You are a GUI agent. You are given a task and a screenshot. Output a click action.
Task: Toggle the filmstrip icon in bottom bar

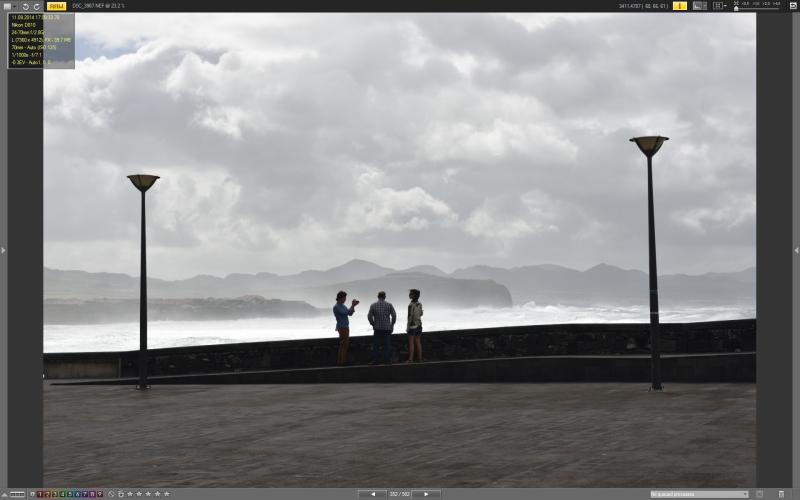[17, 494]
